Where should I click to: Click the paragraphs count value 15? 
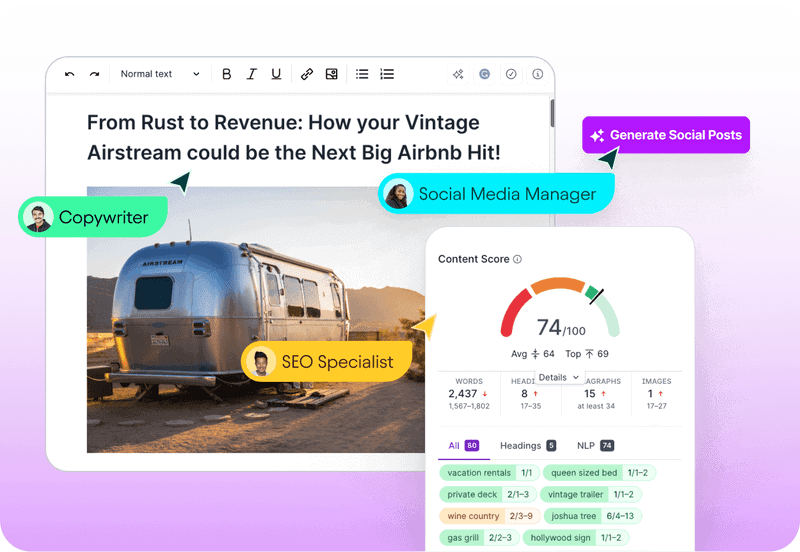590,394
